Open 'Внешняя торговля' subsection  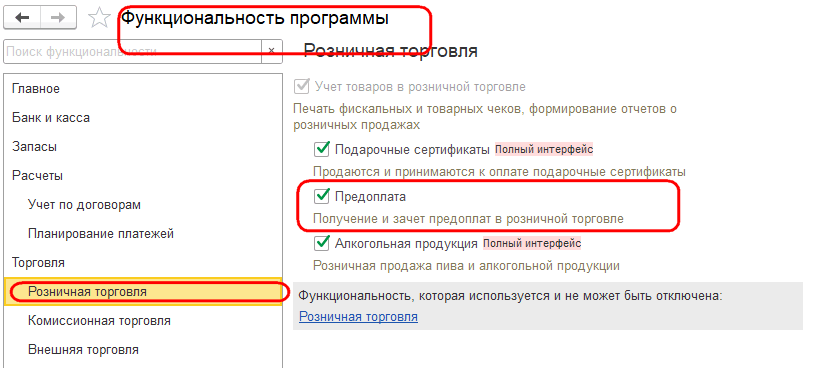click(x=142, y=349)
